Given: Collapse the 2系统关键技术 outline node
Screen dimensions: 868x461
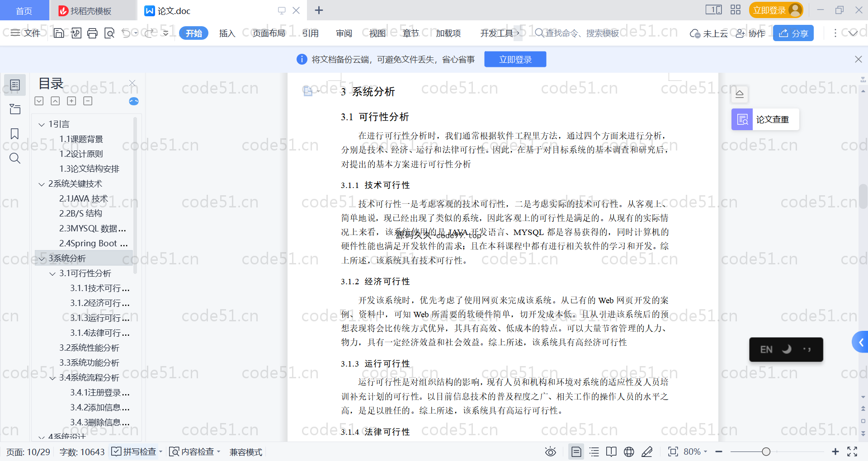Looking at the screenshot, I should (x=42, y=184).
